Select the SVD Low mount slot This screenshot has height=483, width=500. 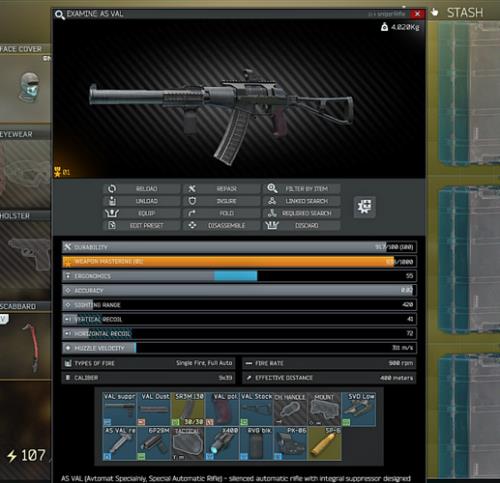[x=359, y=409]
